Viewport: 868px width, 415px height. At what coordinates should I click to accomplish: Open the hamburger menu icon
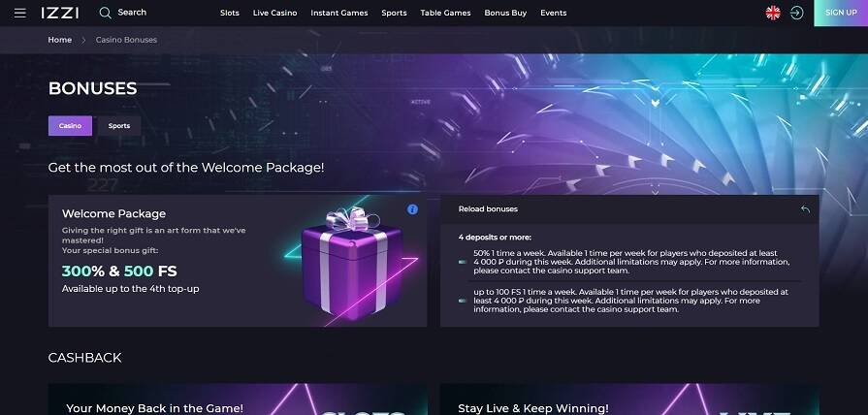(x=20, y=13)
